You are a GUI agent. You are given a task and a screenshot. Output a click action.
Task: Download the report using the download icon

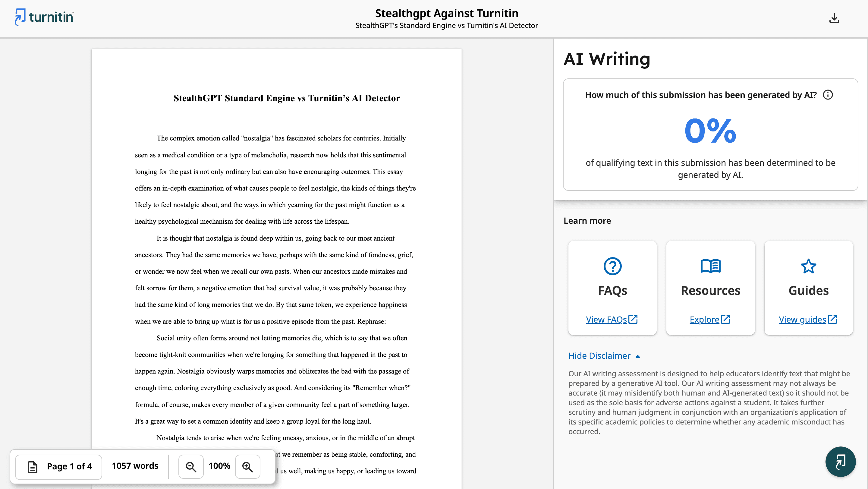point(834,18)
